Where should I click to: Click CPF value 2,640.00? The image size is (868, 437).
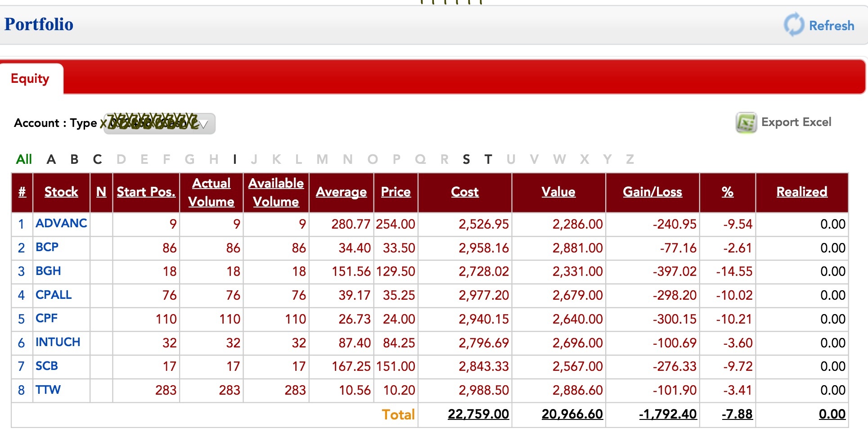[x=578, y=319]
